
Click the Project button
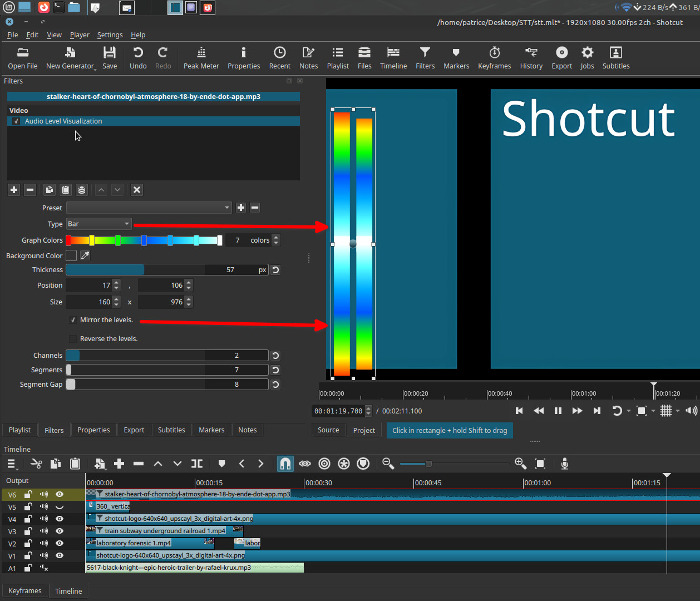pos(364,430)
